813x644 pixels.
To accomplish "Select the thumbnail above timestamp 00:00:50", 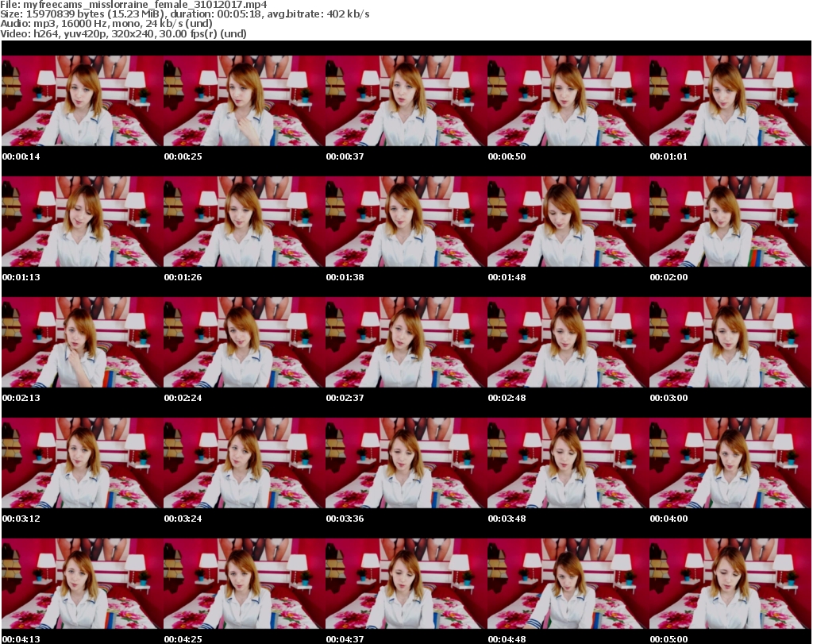I will pos(568,101).
